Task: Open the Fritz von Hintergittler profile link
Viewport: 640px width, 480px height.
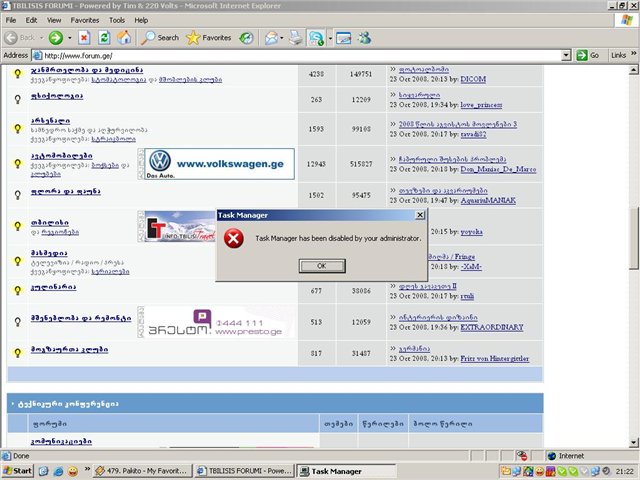Action: pos(495,358)
